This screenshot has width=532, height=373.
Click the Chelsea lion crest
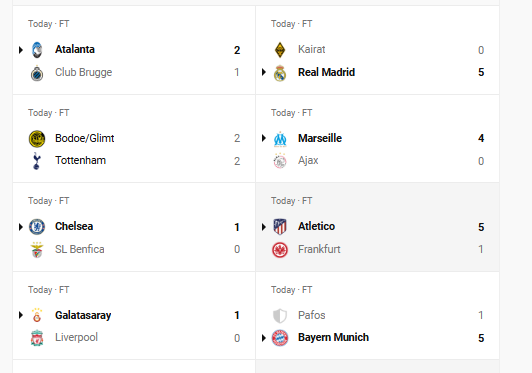point(37,227)
